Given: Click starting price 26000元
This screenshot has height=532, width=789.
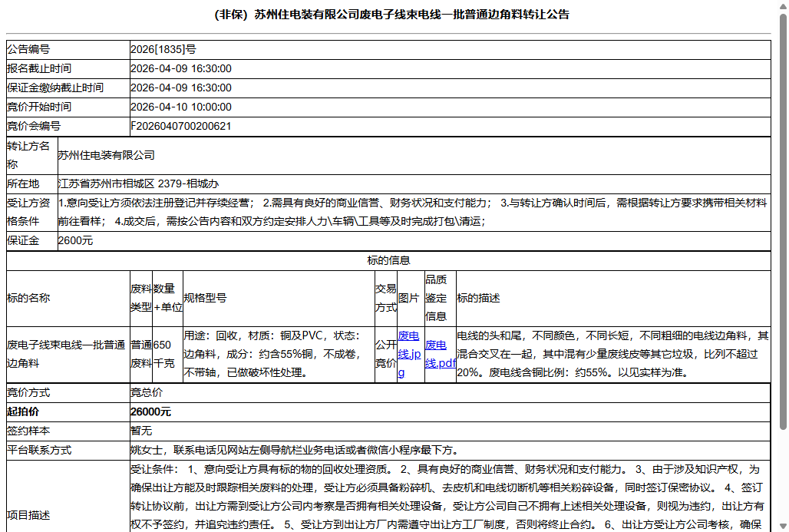Looking at the screenshot, I should [x=151, y=411].
